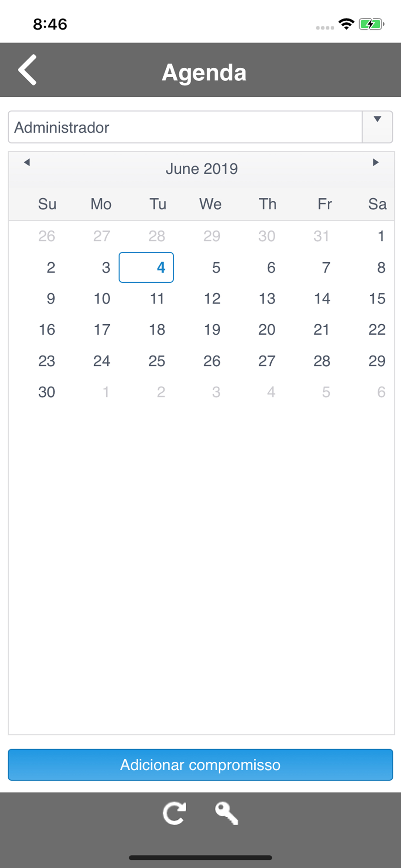The height and width of the screenshot is (868, 401).
Task: Open the key icon in bottom toolbar
Action: tap(227, 813)
